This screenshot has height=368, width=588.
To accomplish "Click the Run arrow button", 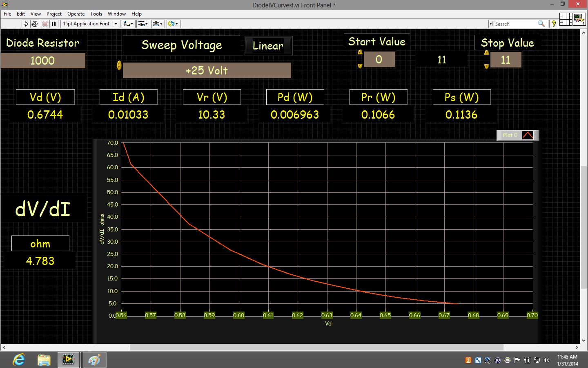I will click(x=26, y=24).
